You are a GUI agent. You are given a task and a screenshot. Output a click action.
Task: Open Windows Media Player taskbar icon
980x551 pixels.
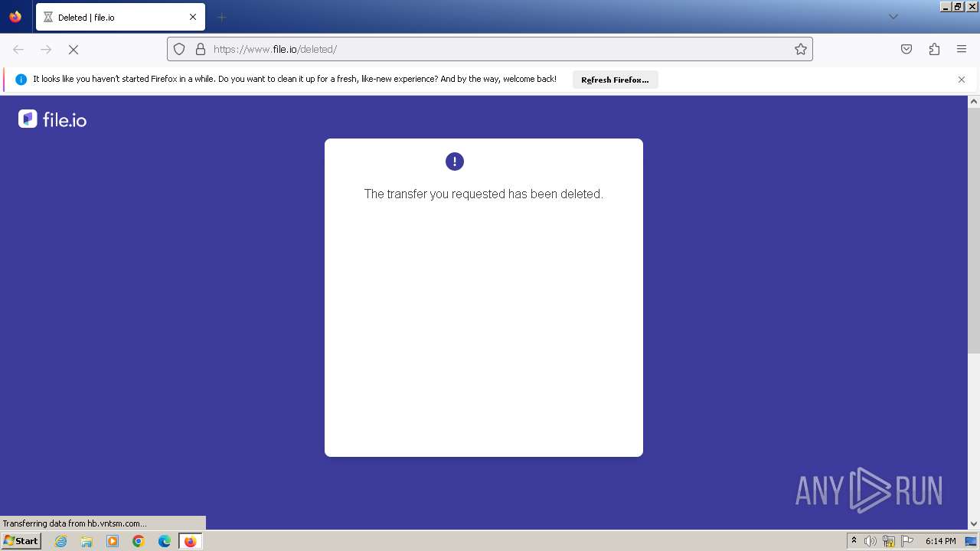(113, 541)
